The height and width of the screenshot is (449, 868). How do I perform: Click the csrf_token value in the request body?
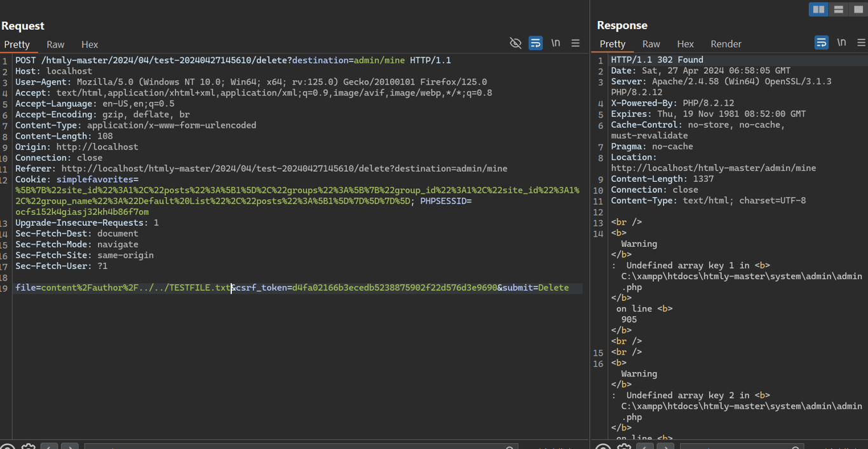point(394,288)
